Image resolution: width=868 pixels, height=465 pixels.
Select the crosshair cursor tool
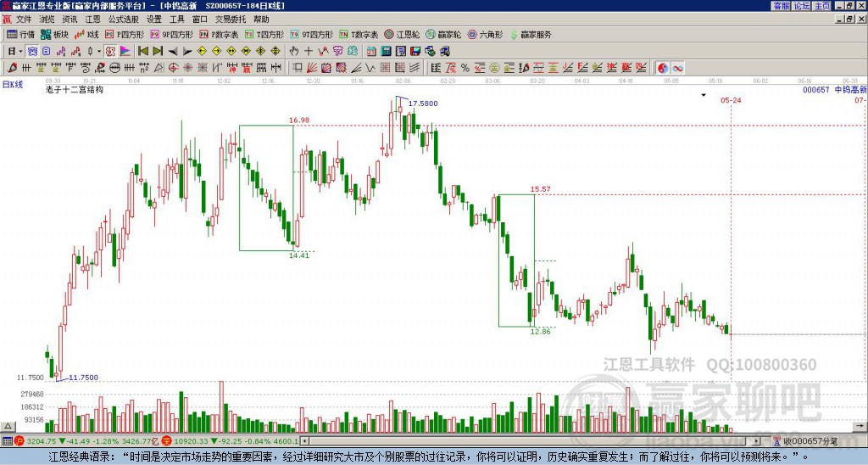[309, 51]
